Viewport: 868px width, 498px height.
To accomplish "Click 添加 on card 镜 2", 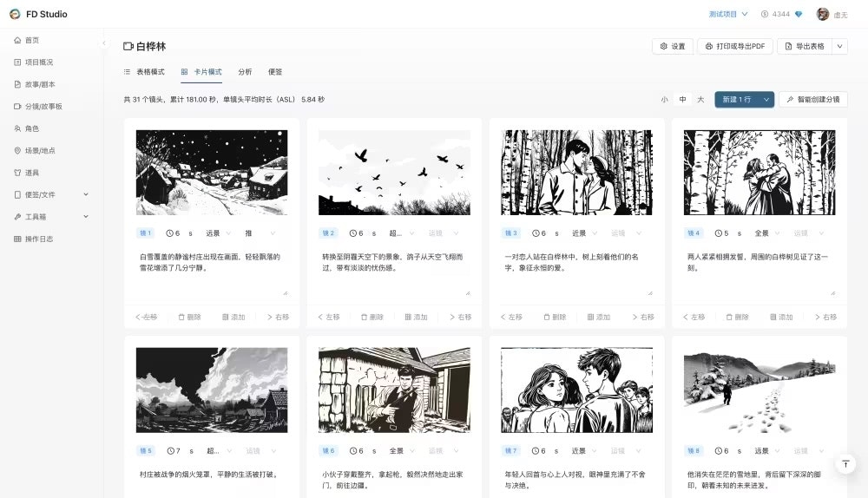I will [417, 317].
